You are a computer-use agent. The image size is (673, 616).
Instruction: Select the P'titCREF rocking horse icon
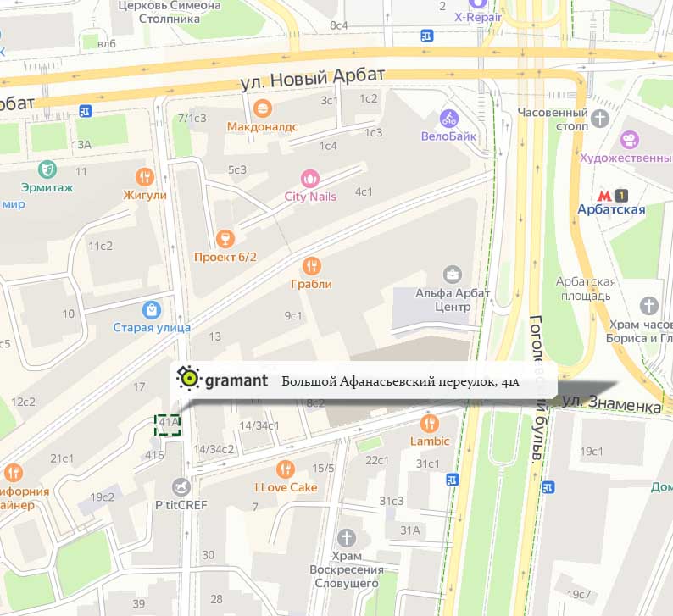tap(181, 487)
